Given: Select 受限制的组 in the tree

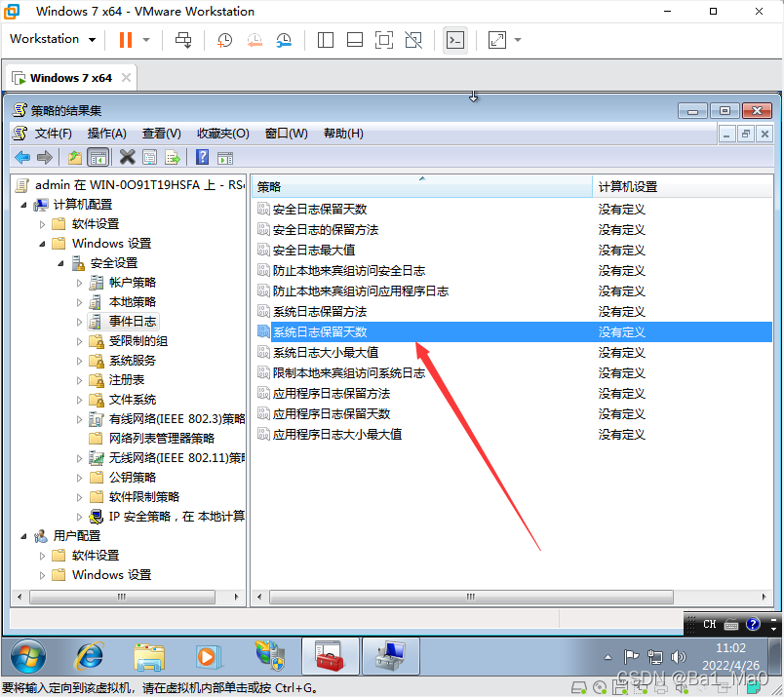Looking at the screenshot, I should [138, 341].
